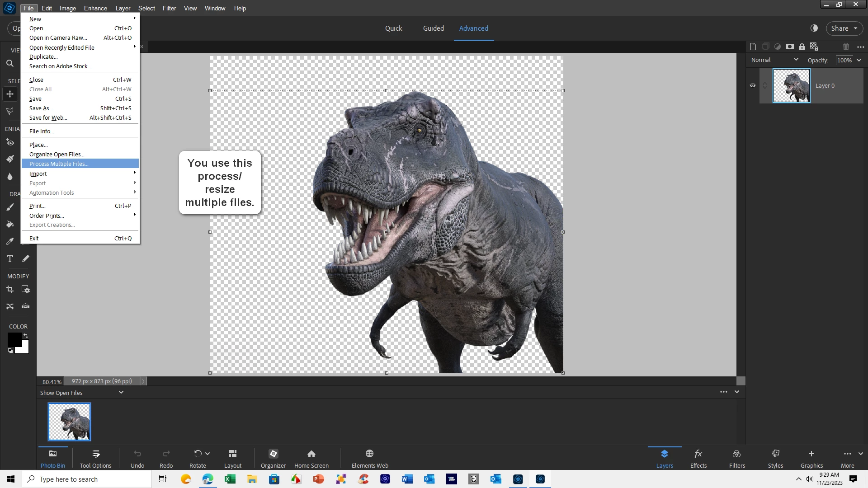Select the Type tool
The width and height of the screenshot is (868, 488).
point(10,258)
